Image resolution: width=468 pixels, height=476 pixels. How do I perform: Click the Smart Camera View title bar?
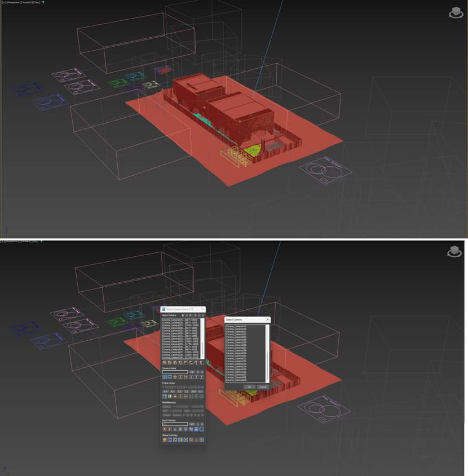[182, 309]
